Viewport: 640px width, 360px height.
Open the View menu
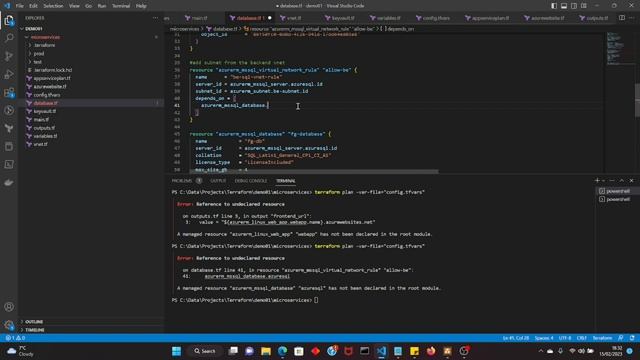pos(74,6)
